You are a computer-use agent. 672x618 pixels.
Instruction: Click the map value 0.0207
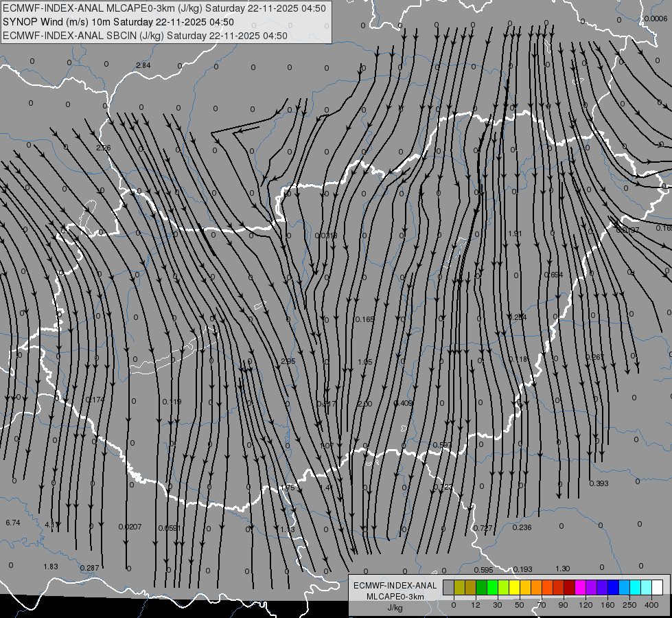pyautogui.click(x=130, y=527)
